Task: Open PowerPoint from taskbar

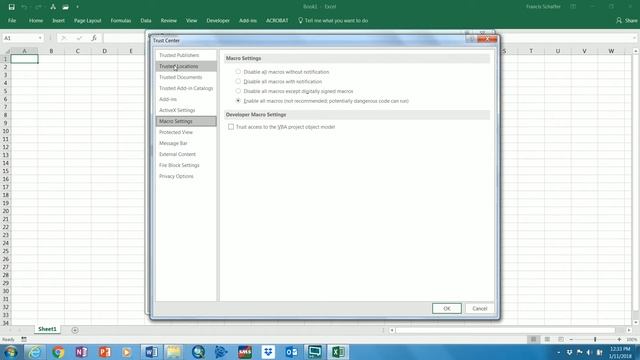Action: click(x=104, y=352)
